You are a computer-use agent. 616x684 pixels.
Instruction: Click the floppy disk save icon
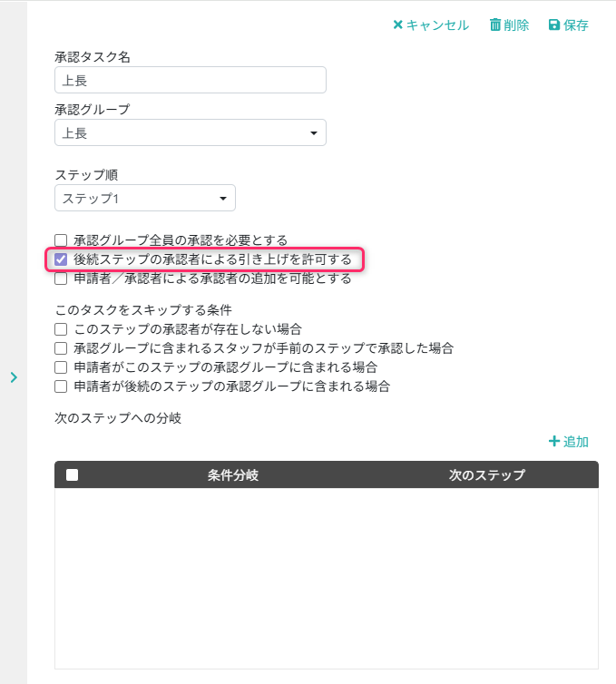(x=554, y=25)
